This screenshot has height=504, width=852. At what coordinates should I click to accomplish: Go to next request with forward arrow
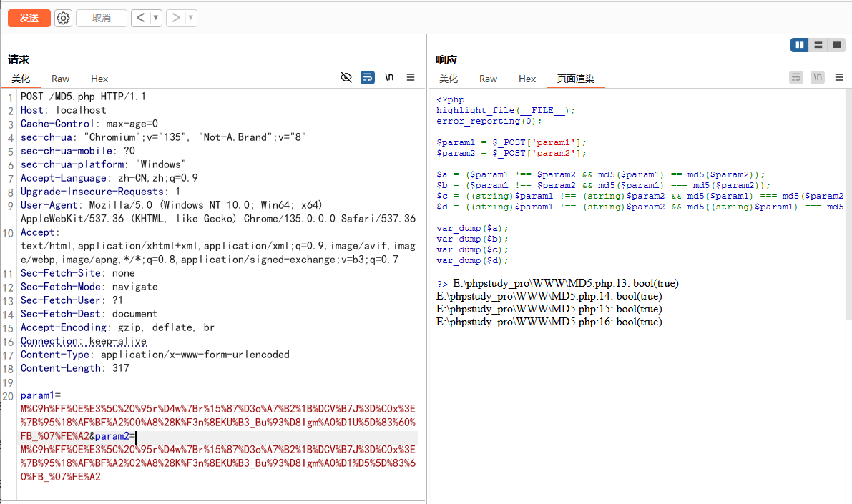tap(175, 18)
